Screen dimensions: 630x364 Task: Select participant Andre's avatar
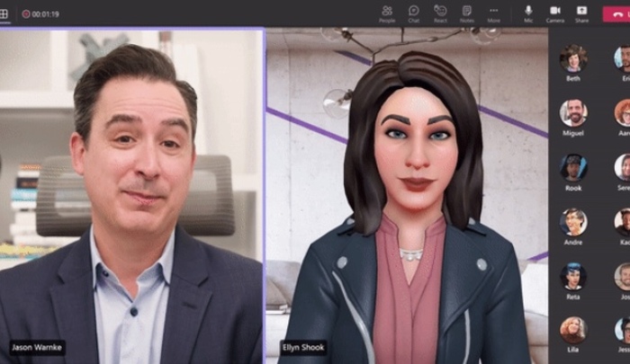573,222
